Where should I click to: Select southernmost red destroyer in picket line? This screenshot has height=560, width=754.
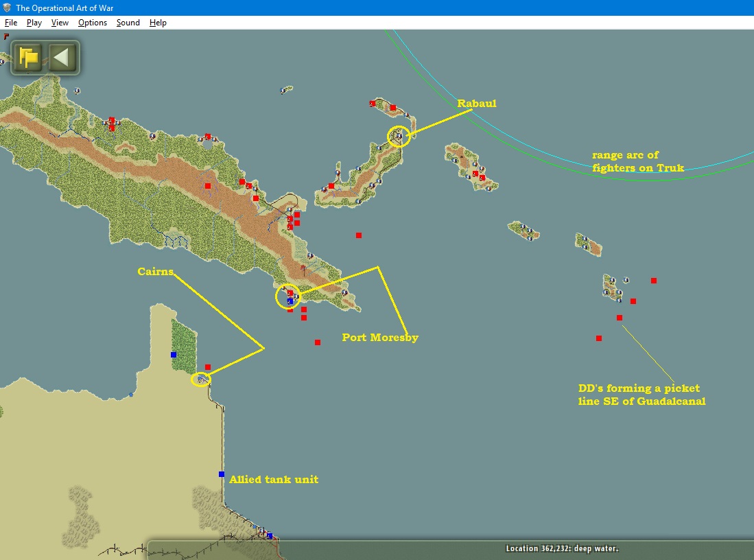click(599, 338)
